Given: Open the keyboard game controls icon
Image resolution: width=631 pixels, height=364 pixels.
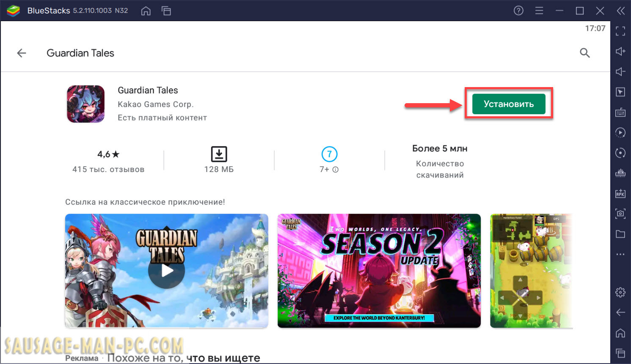Looking at the screenshot, I should [x=620, y=112].
